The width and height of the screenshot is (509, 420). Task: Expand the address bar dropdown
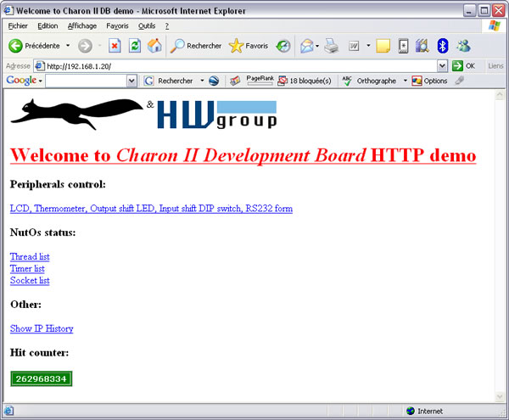pos(443,65)
